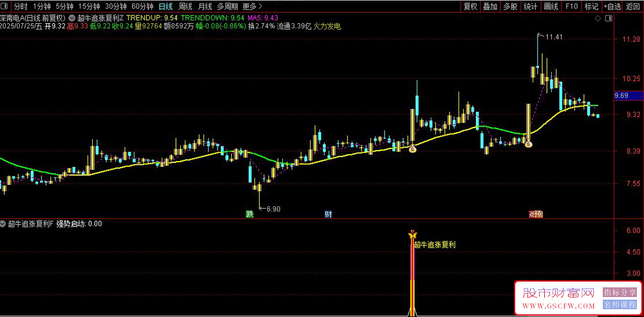The image size is (644, 317).
Task: Click the TRENDUP: 9.54 value
Action: pyautogui.click(x=153, y=18)
